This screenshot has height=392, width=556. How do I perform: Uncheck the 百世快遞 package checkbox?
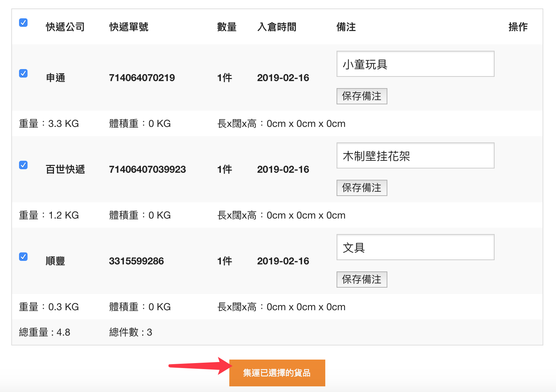click(23, 165)
